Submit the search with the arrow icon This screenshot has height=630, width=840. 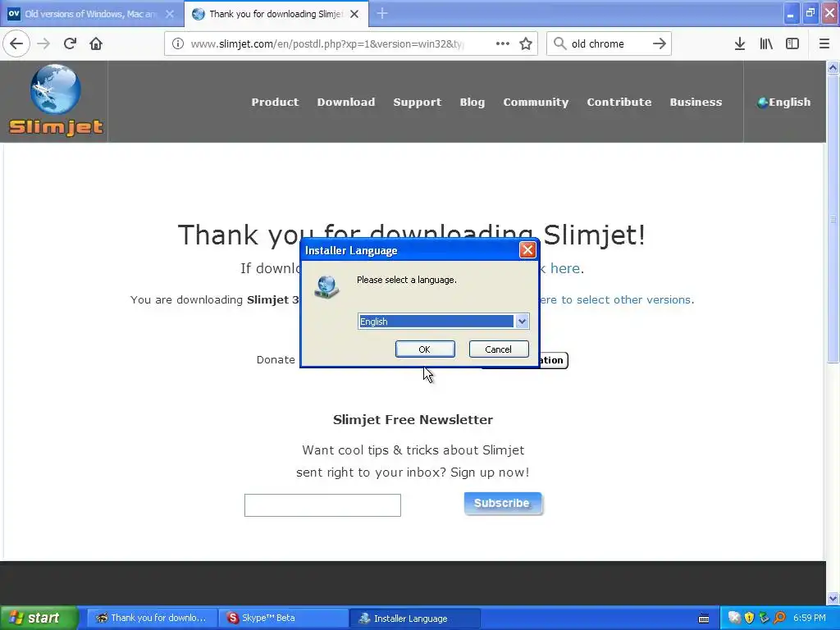(x=660, y=43)
